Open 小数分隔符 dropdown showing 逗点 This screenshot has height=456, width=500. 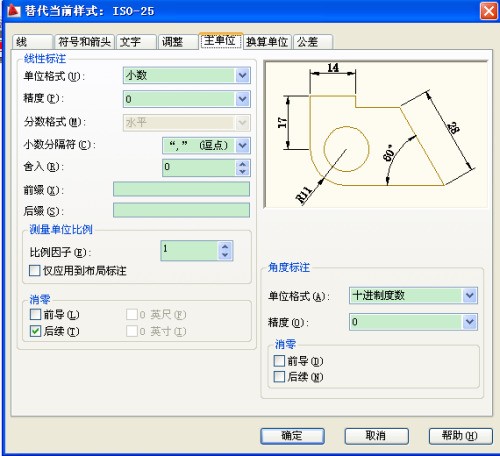point(206,146)
